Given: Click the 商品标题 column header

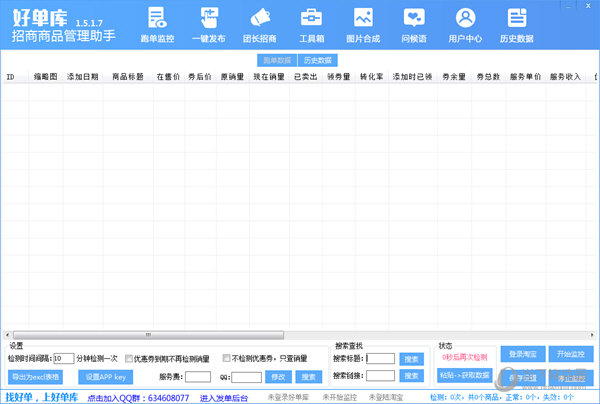Looking at the screenshot, I should pyautogui.click(x=128, y=77).
